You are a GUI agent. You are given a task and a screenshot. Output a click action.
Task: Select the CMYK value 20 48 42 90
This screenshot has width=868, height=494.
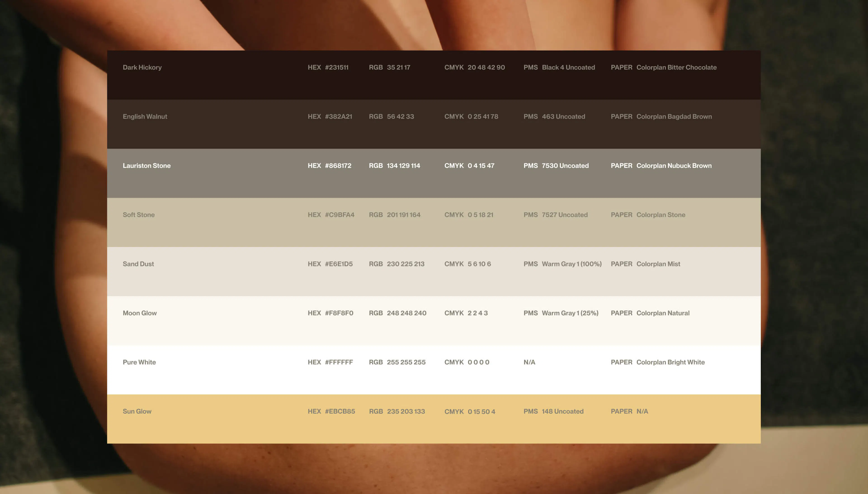[486, 67]
